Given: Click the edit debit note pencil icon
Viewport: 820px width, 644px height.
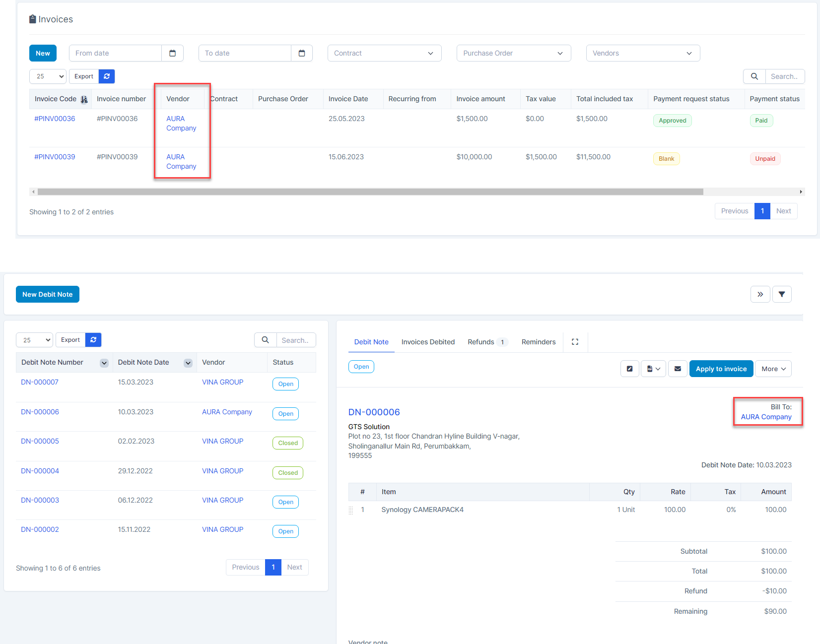Looking at the screenshot, I should (x=629, y=369).
